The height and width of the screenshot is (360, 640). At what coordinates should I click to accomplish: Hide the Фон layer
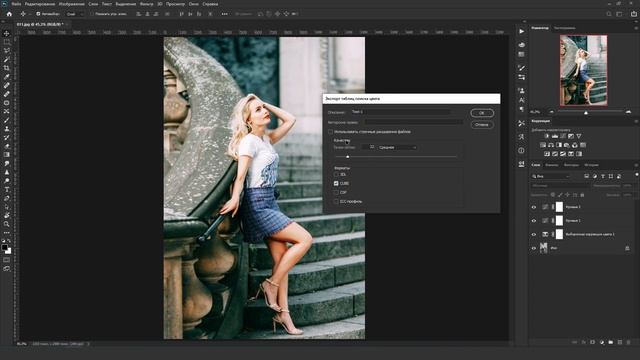point(533,248)
